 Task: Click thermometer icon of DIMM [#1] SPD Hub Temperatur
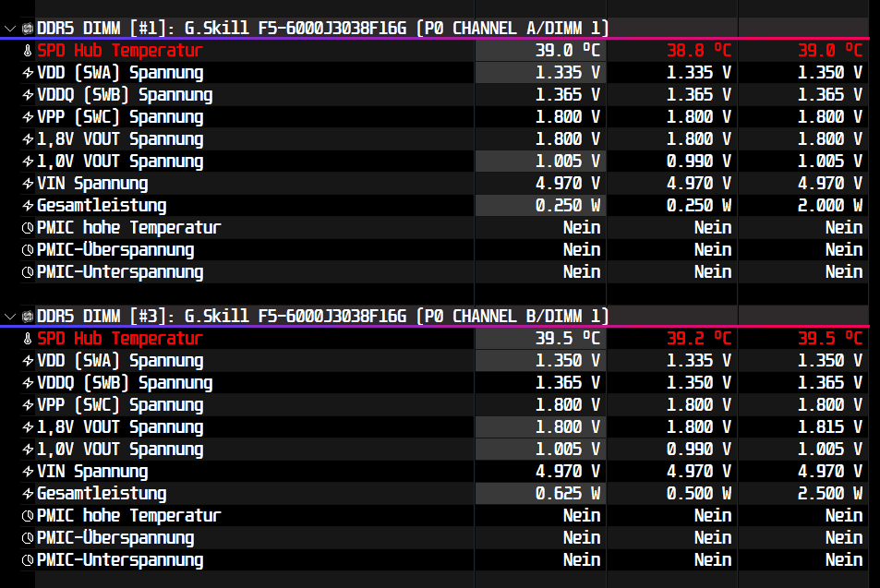click(x=28, y=51)
